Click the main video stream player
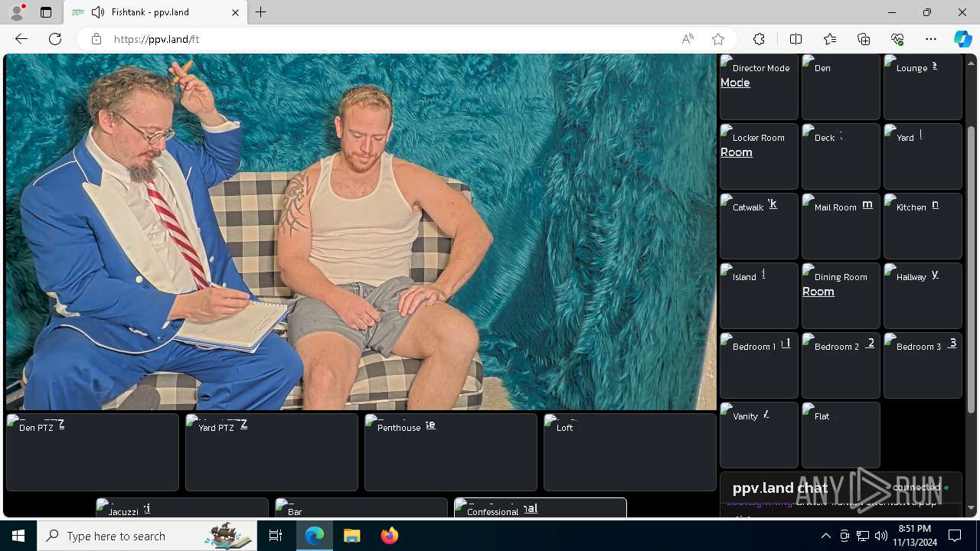This screenshot has height=551, width=980. tap(361, 232)
